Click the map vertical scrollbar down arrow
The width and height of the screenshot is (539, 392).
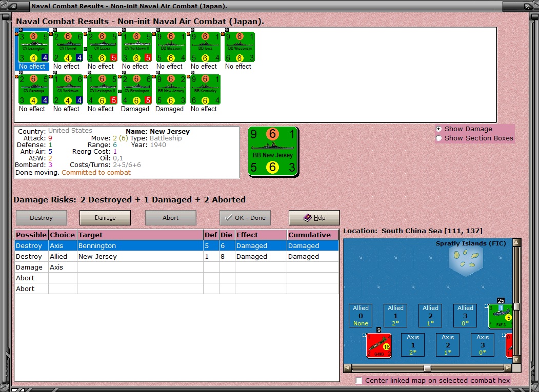click(516, 359)
